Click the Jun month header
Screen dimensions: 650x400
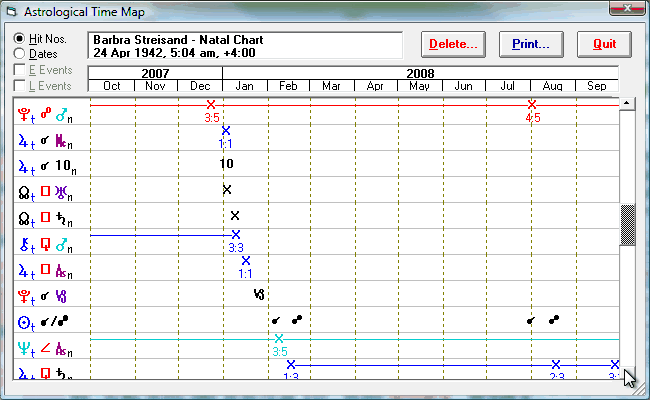(463, 86)
